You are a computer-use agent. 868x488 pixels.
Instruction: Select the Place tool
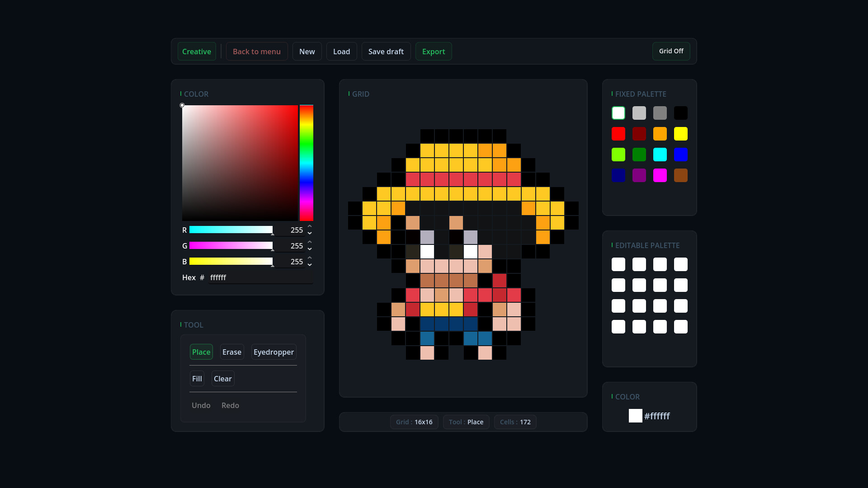[x=201, y=352]
